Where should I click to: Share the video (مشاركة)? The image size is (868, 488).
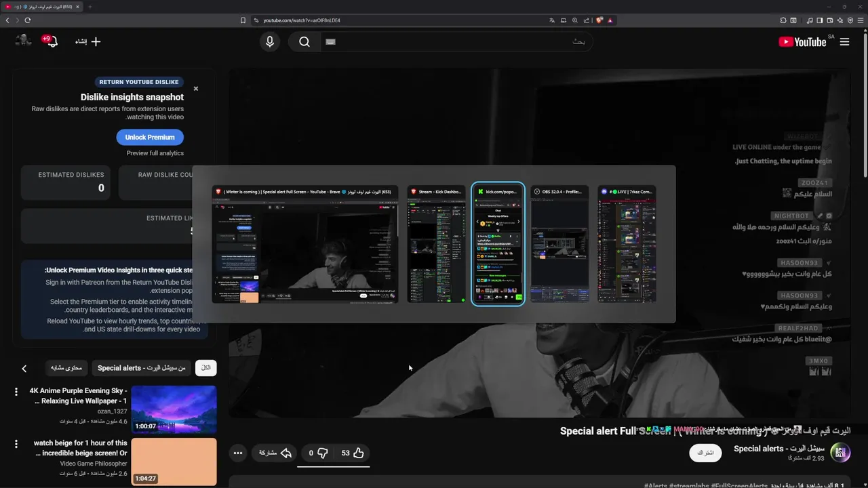[275, 453]
